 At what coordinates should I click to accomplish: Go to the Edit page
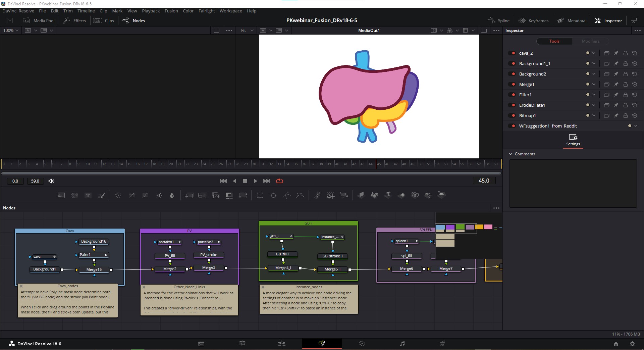tap(282, 343)
